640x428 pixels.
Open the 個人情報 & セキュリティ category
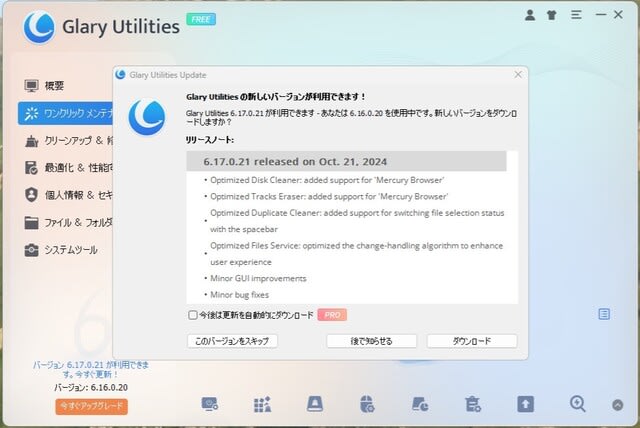pyautogui.click(x=69, y=195)
